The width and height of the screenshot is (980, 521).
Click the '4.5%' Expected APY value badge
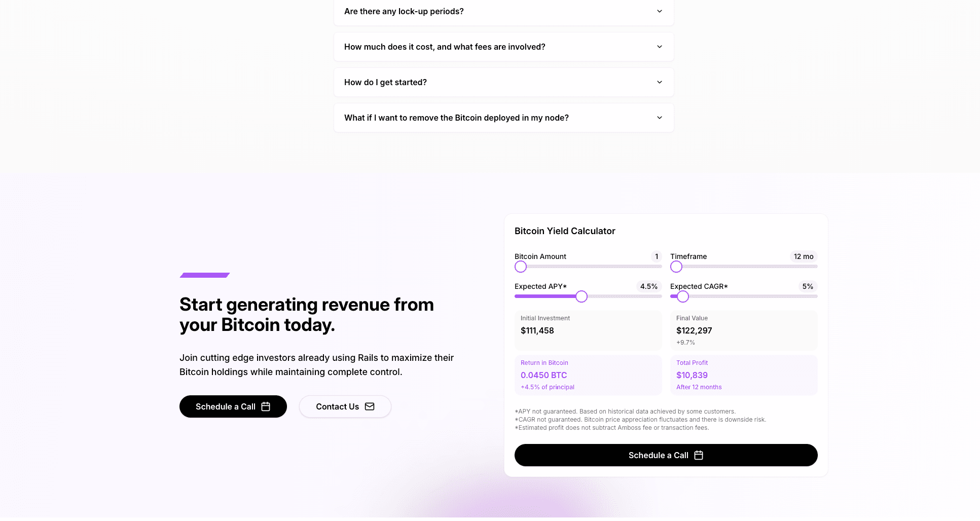pyautogui.click(x=649, y=286)
